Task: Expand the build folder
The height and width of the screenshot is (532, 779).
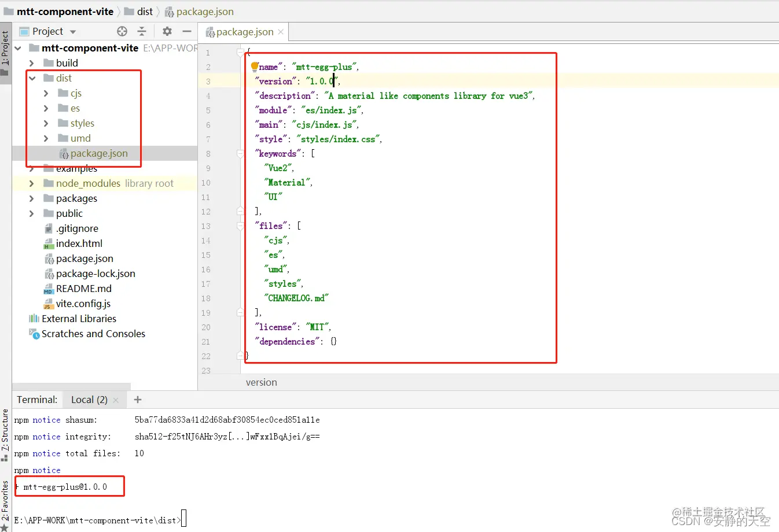Action: [x=31, y=63]
